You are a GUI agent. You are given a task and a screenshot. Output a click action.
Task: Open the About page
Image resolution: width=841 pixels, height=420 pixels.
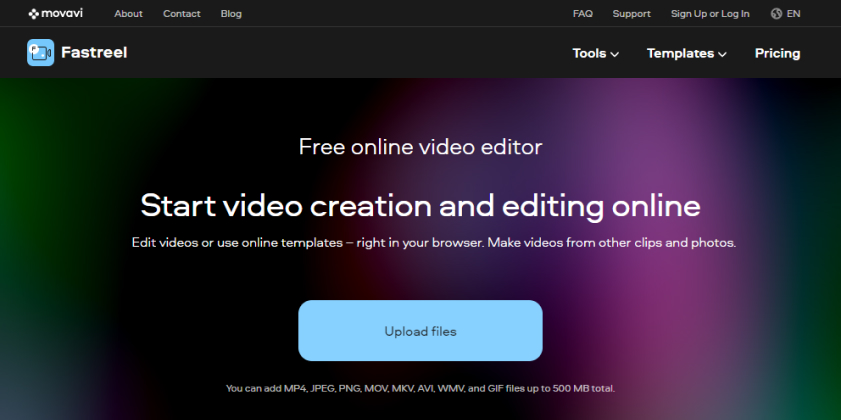click(128, 14)
